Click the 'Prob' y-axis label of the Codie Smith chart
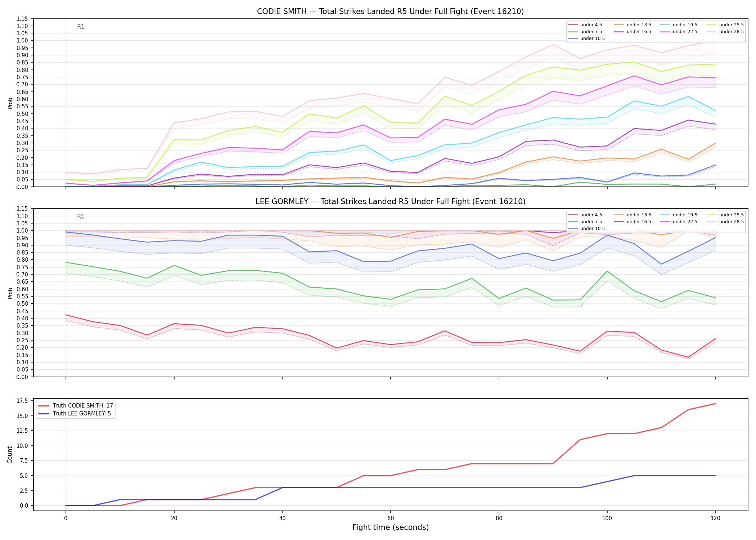The image size is (756, 540). coord(10,103)
